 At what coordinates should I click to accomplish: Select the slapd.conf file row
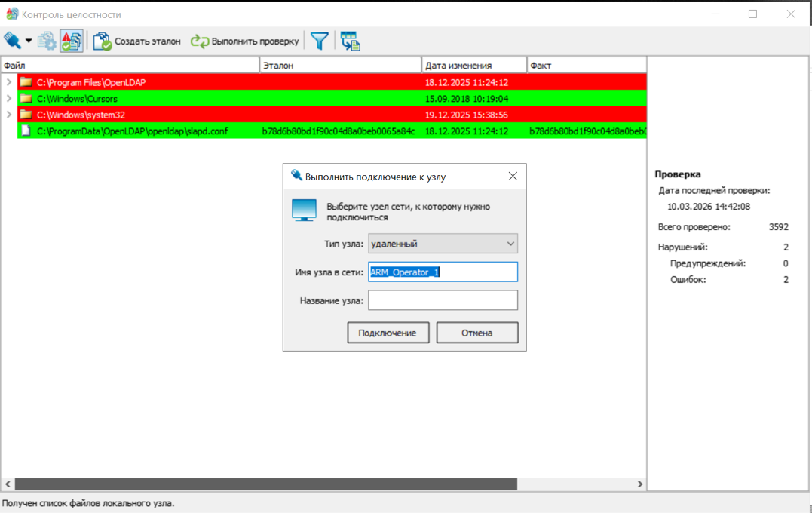(332, 131)
